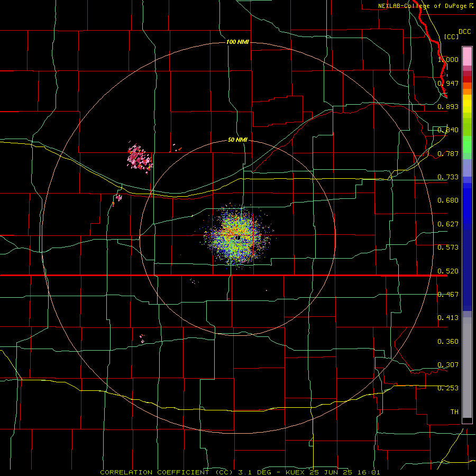Select the 1.000 scale value
This screenshot has width=476, height=476.
coord(448,59)
